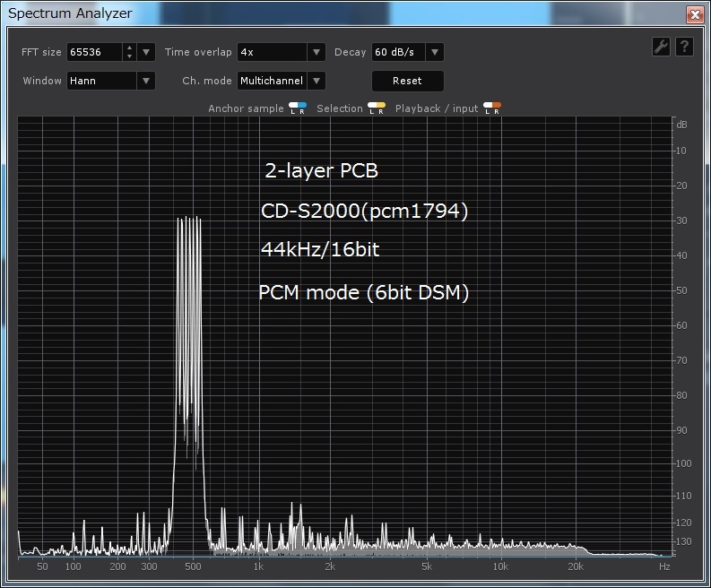This screenshot has width=711, height=588.
Task: Click the Time overlap label
Action: click(198, 52)
